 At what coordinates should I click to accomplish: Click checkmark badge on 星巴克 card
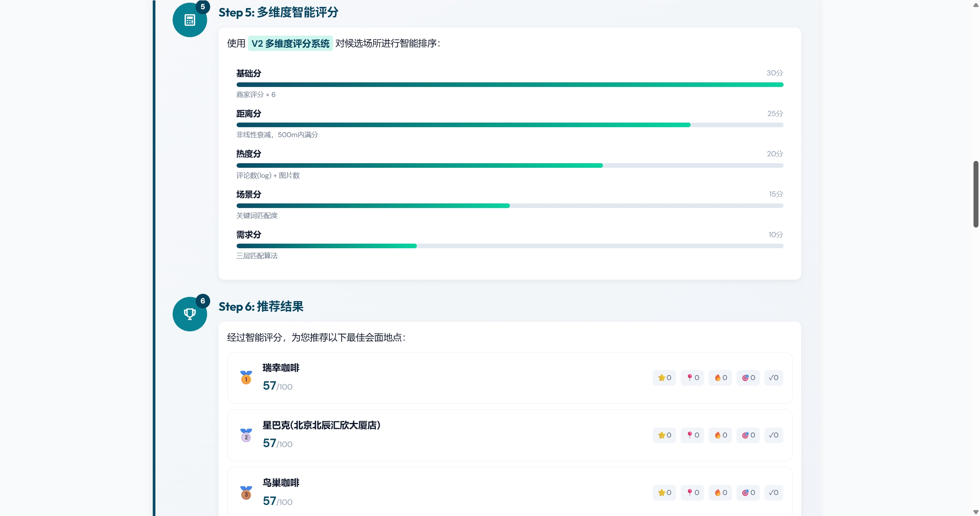773,435
